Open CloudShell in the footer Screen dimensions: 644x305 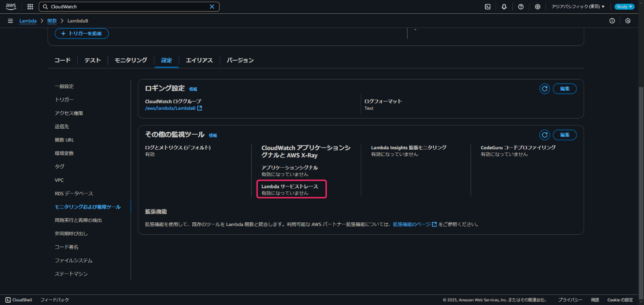(19, 300)
